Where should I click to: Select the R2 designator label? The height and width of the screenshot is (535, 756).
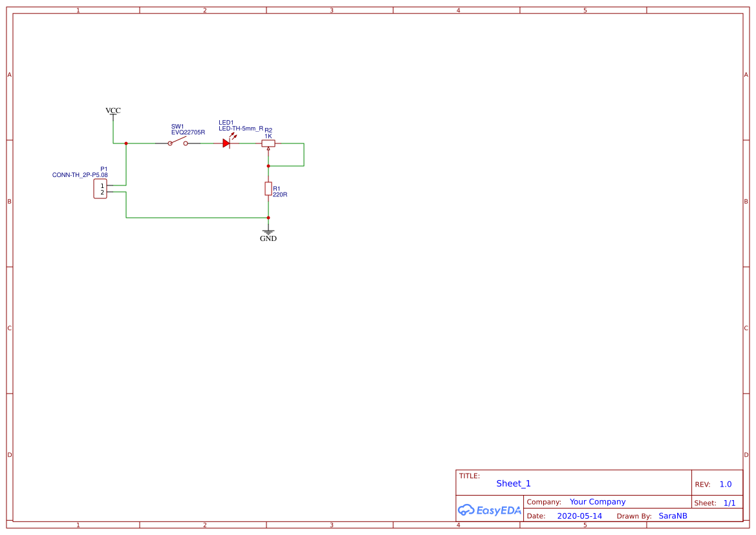pos(268,131)
